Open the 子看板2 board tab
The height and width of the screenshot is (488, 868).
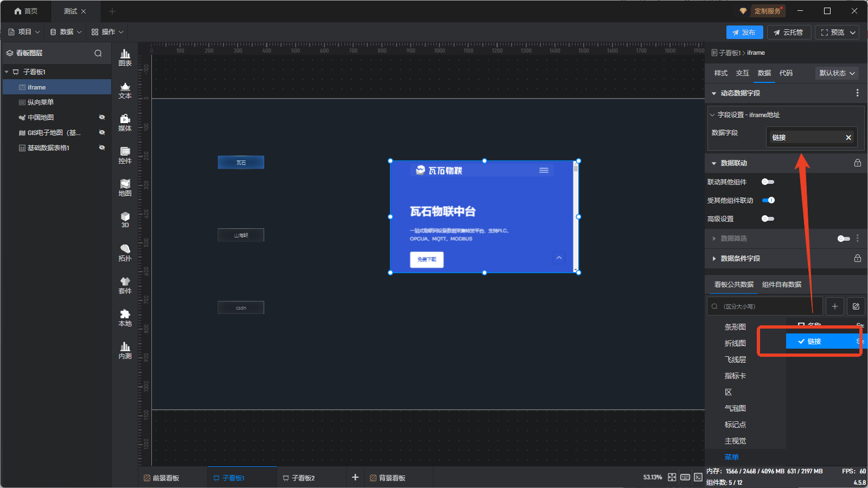point(298,478)
